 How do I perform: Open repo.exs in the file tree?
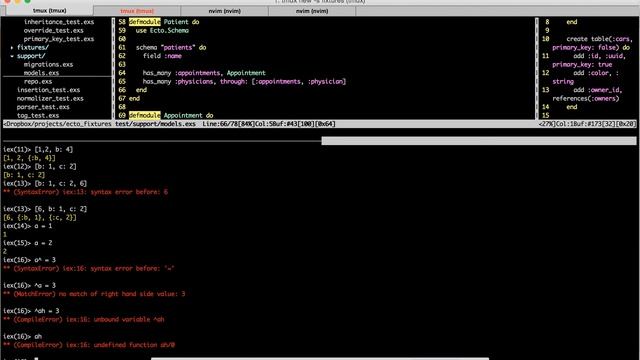coord(38,82)
